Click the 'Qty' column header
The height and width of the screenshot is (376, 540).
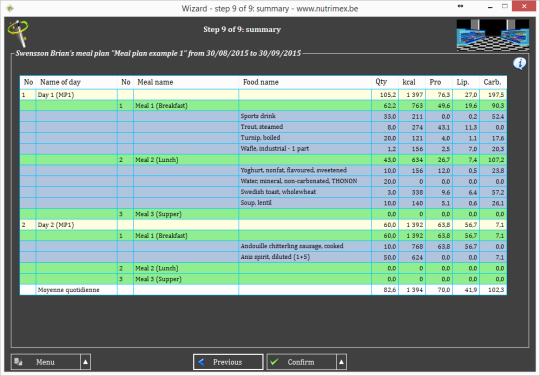[385, 82]
